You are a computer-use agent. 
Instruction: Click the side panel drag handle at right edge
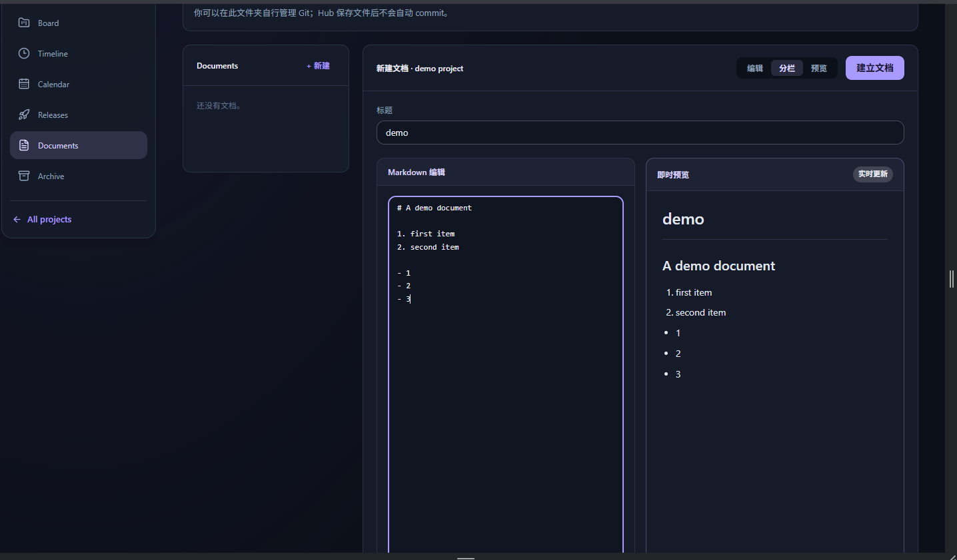click(x=952, y=279)
